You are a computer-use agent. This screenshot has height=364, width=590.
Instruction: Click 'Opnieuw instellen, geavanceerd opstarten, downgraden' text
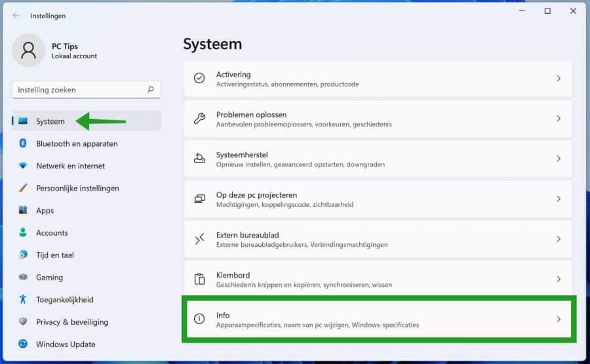click(300, 164)
